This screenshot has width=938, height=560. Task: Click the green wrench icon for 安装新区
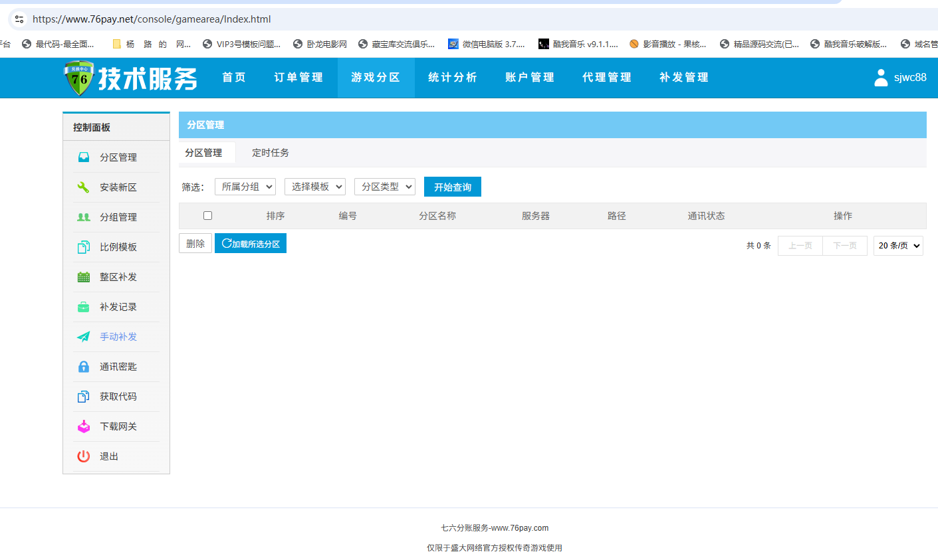click(84, 187)
